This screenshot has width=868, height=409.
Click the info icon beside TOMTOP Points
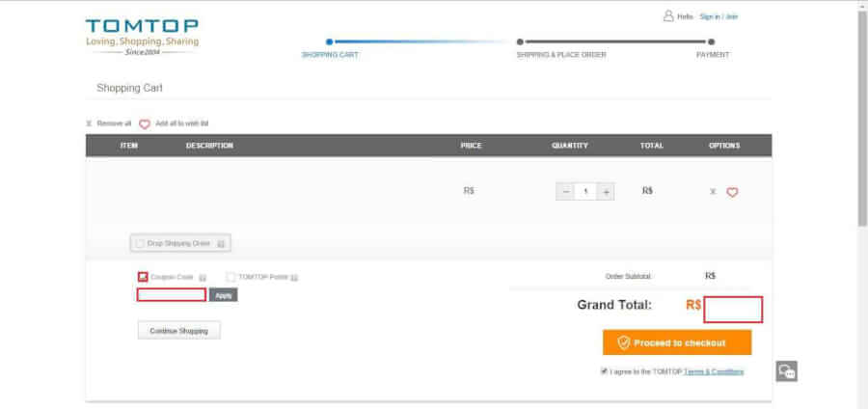[294, 278]
